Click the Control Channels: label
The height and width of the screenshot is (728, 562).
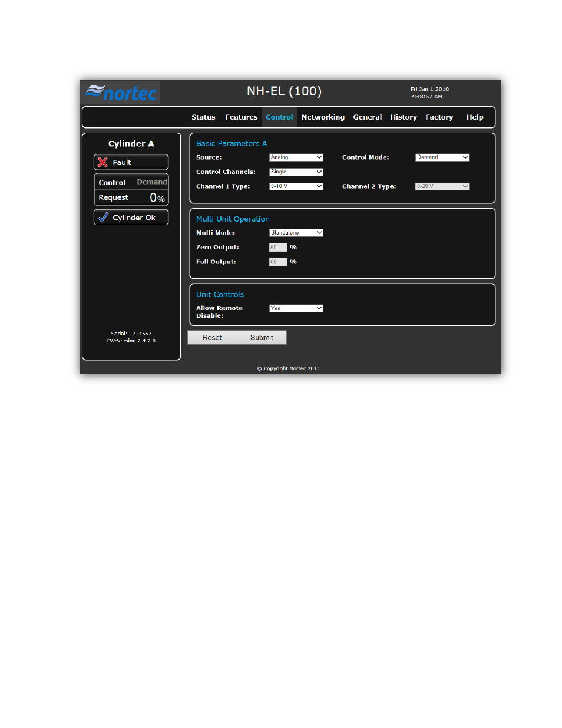coord(226,172)
